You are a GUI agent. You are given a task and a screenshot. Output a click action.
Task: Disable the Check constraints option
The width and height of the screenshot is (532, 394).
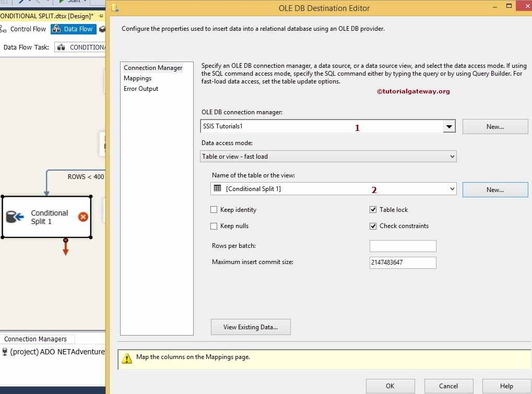(373, 226)
